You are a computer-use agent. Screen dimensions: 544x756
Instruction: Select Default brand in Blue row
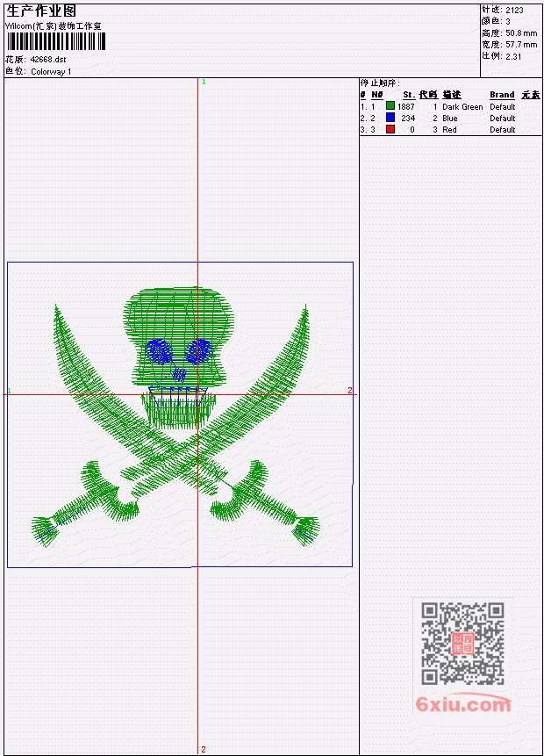[x=503, y=119]
